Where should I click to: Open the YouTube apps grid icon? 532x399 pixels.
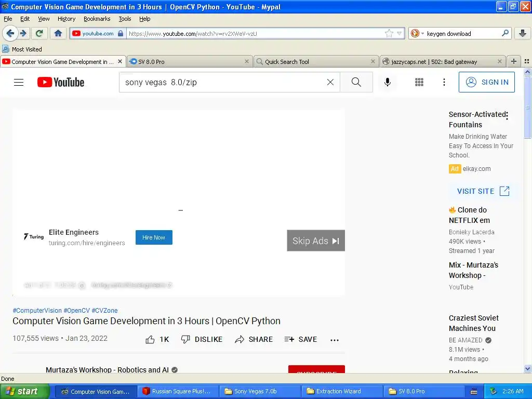coord(419,82)
